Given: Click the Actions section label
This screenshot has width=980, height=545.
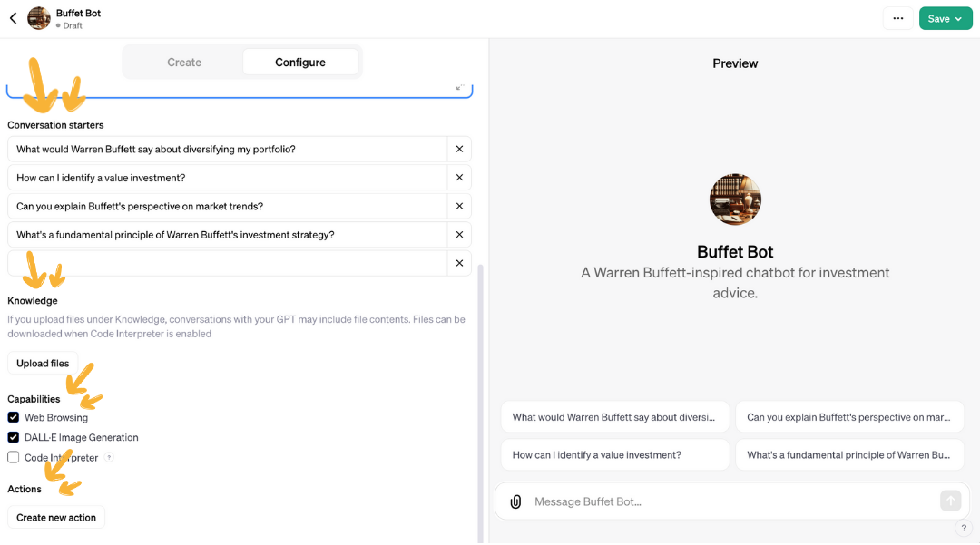Looking at the screenshot, I should click(24, 489).
